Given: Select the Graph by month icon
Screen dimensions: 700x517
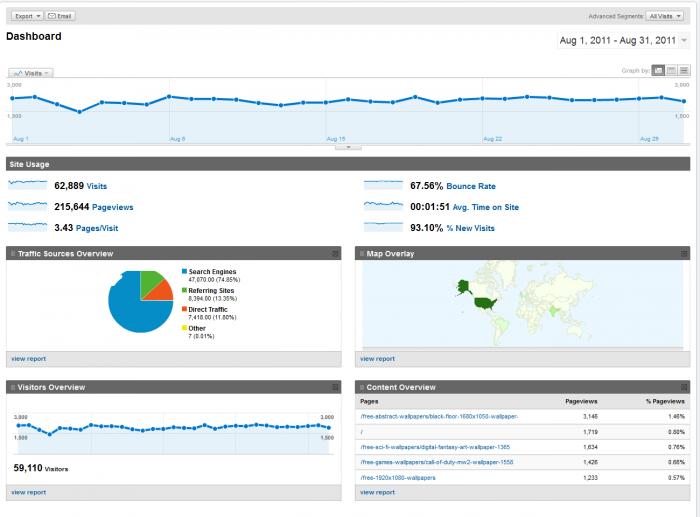Looking at the screenshot, I should click(684, 71).
